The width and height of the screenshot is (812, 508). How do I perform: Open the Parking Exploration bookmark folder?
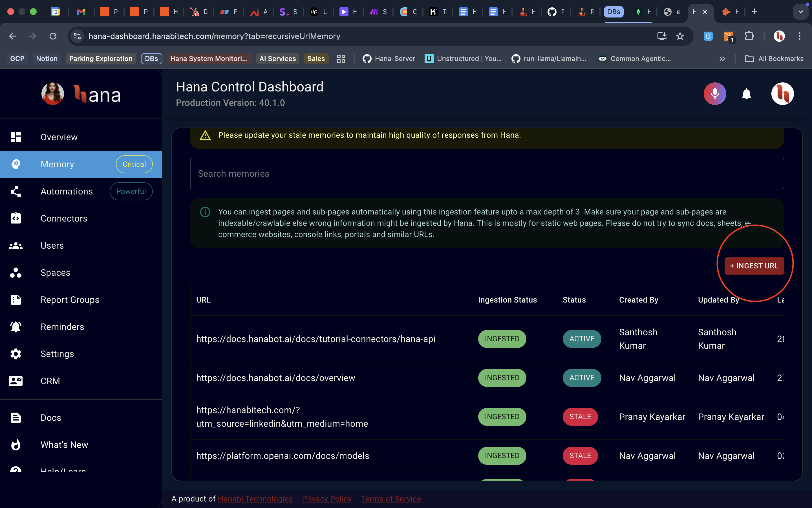(101, 58)
